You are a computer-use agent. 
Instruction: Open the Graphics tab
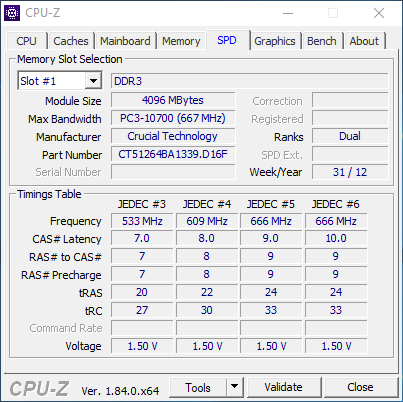275,41
